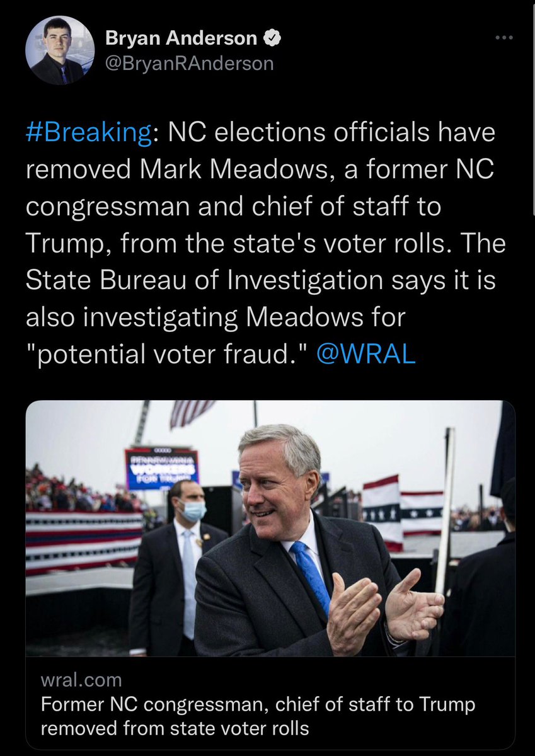Open the @BryanRAnderson handle link

click(189, 64)
